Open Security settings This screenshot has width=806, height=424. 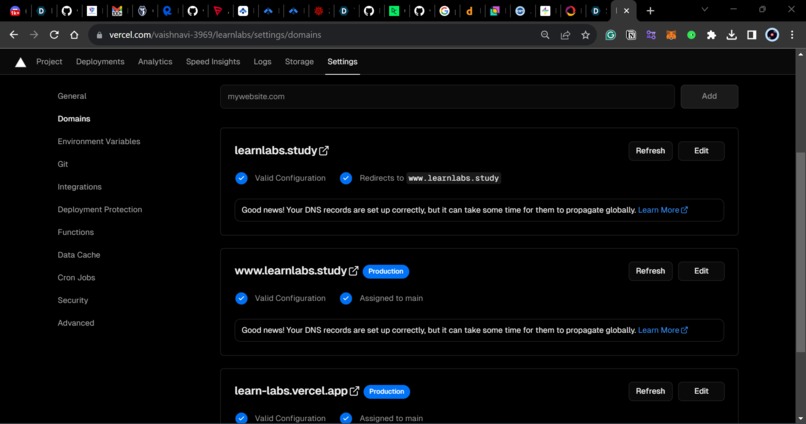(x=72, y=300)
